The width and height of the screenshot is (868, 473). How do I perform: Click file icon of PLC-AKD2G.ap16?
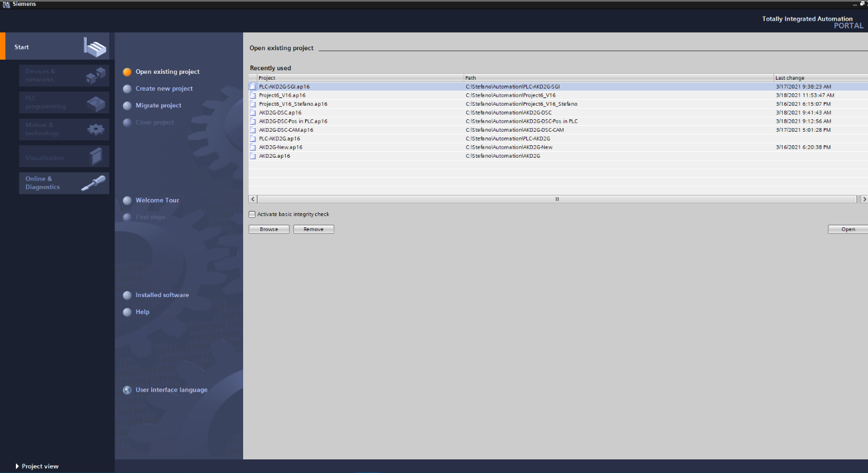point(253,139)
